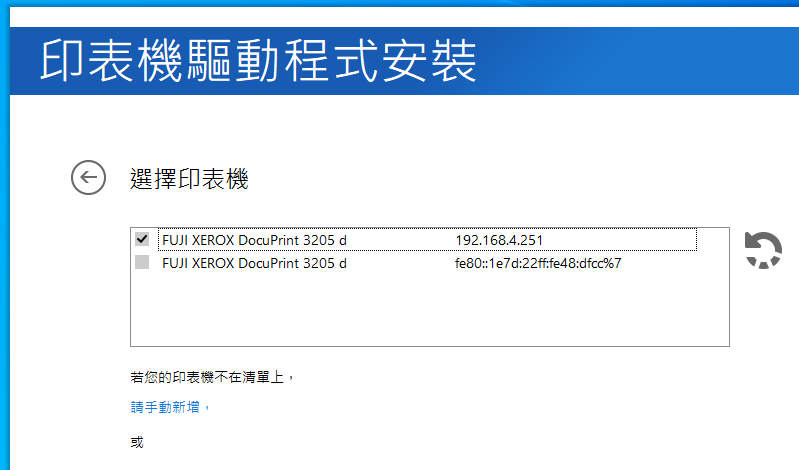Go back using the circled arrow icon
Screen dimensions: 799x470
point(88,177)
